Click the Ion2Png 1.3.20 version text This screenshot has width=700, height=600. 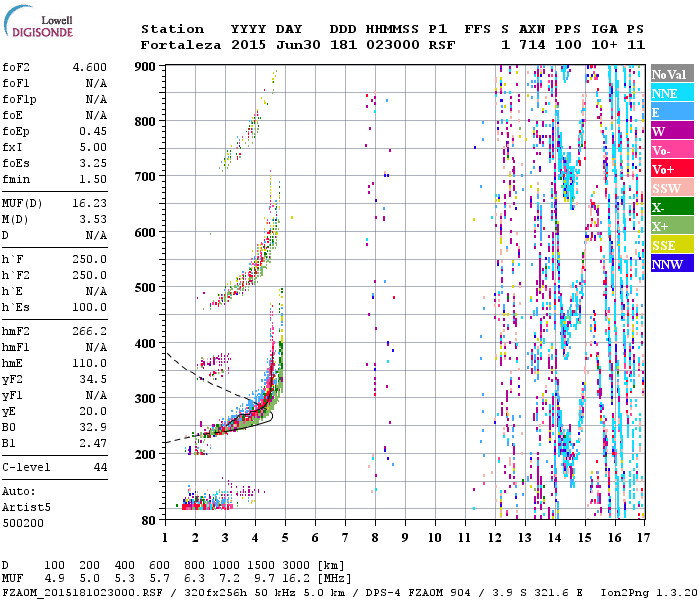point(649,593)
